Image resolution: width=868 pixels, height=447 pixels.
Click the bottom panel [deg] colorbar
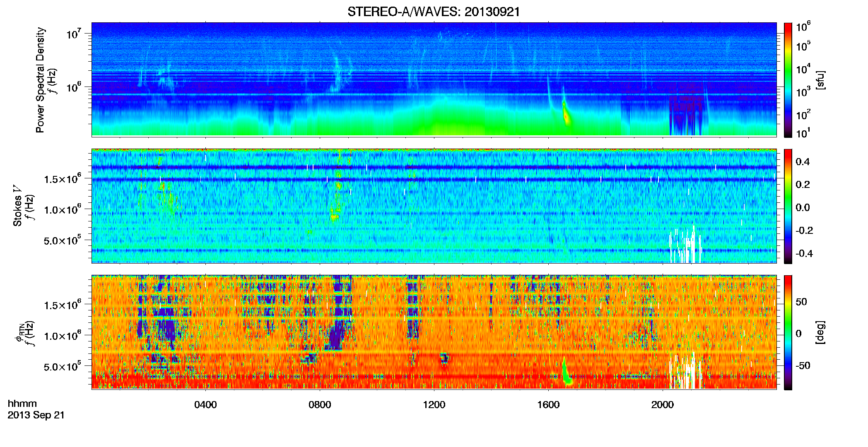click(788, 332)
